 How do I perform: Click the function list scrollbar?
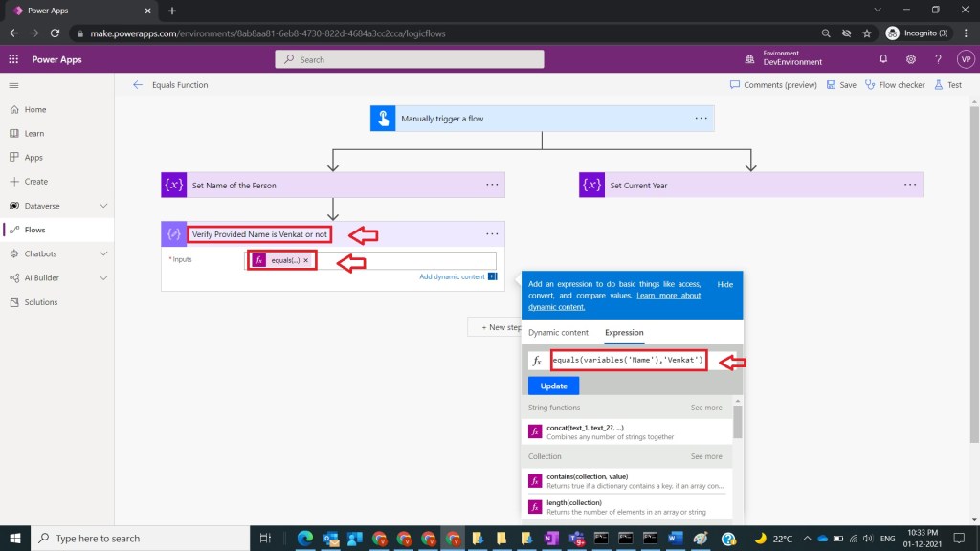coord(737,421)
